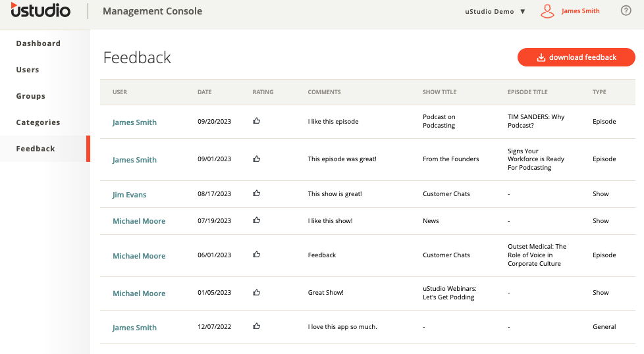Click the comment 'I like this show!'
Screen dimensions: 644x354
(x=330, y=220)
